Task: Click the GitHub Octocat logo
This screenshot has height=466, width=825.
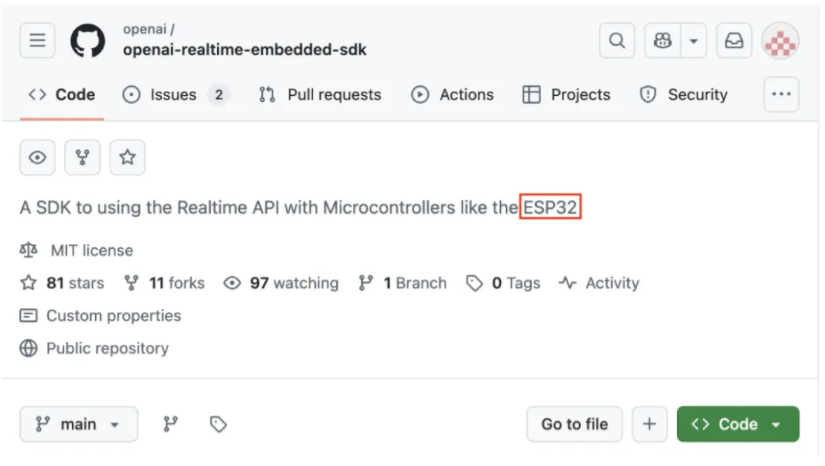Action: 88,40
